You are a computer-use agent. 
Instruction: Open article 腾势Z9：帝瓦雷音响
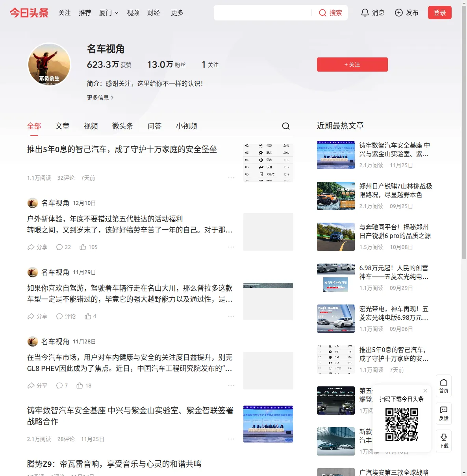114,464
